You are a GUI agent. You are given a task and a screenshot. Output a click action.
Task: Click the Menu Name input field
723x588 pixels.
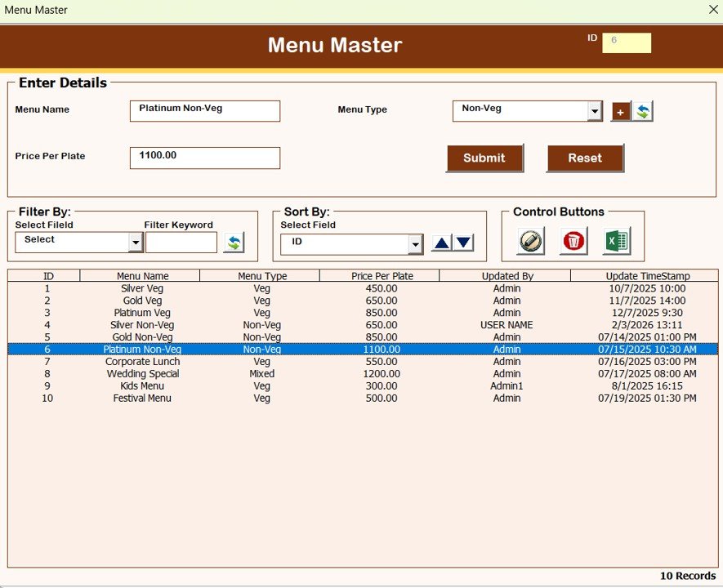click(x=204, y=110)
